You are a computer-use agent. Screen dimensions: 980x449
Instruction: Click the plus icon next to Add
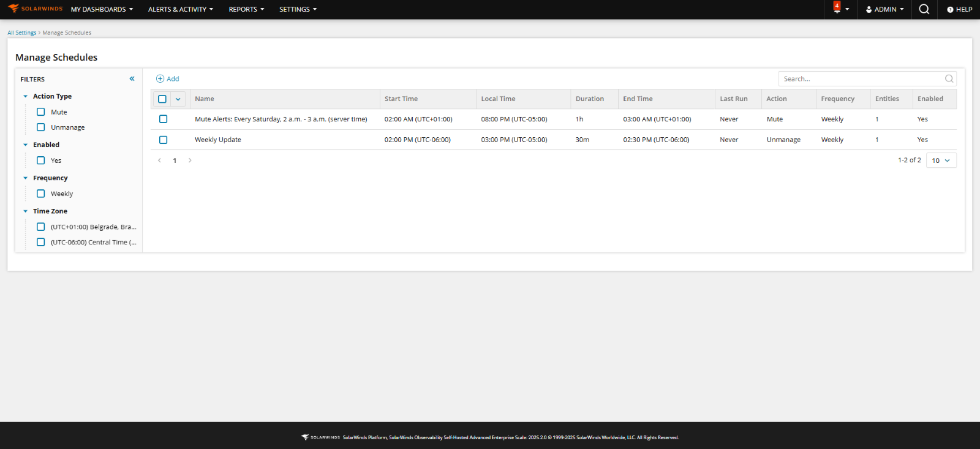160,79
